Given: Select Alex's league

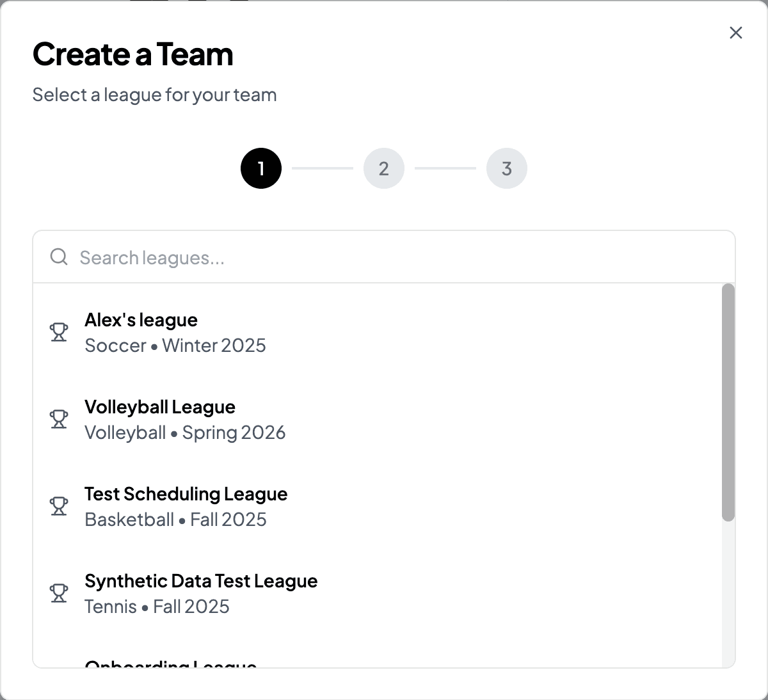Looking at the screenshot, I should [x=378, y=332].
